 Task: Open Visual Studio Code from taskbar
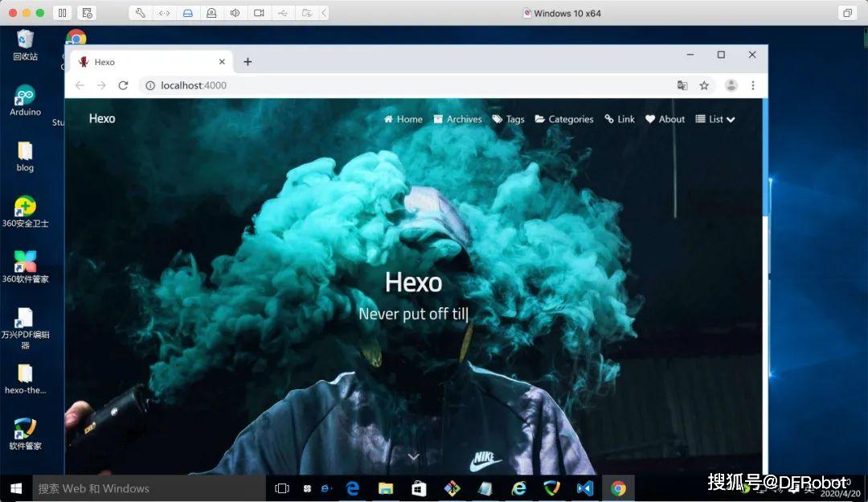pos(585,488)
